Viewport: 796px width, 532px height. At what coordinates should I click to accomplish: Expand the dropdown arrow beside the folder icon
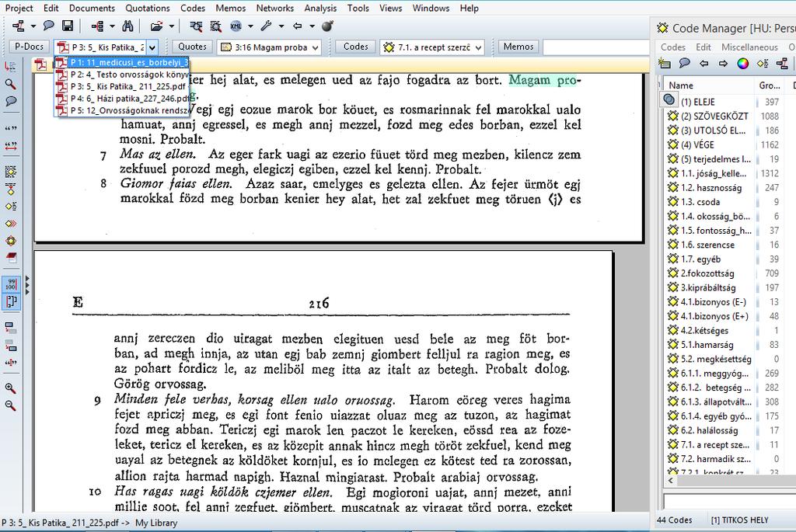pos(172,26)
